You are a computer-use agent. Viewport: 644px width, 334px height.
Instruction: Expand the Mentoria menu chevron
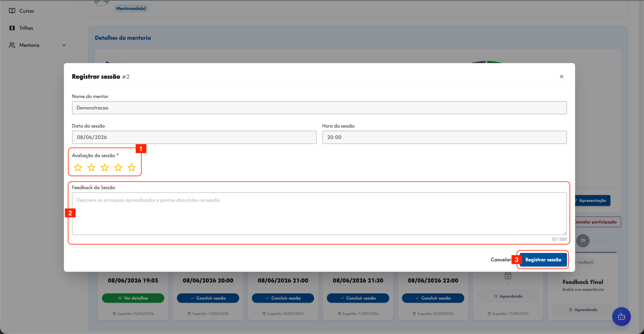[64, 45]
